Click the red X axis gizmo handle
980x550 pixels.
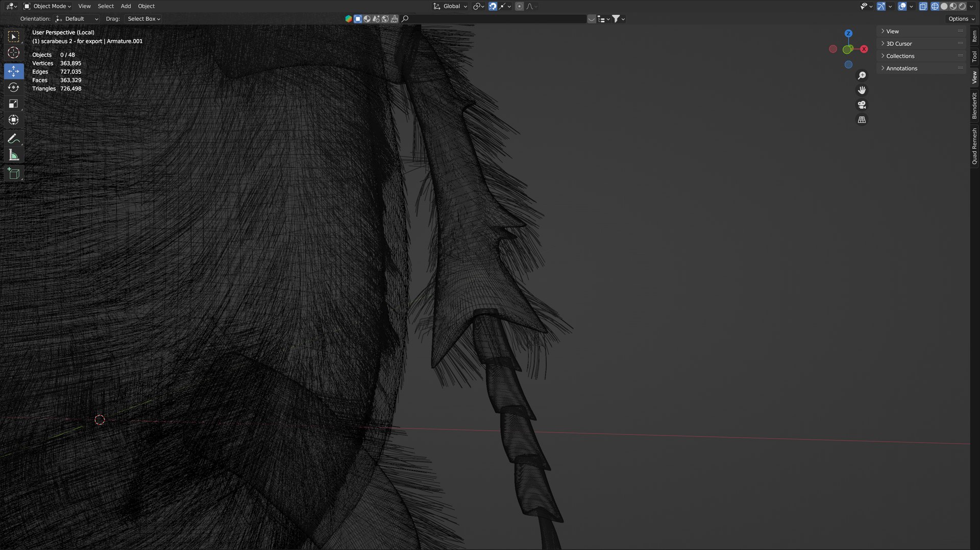(x=864, y=49)
